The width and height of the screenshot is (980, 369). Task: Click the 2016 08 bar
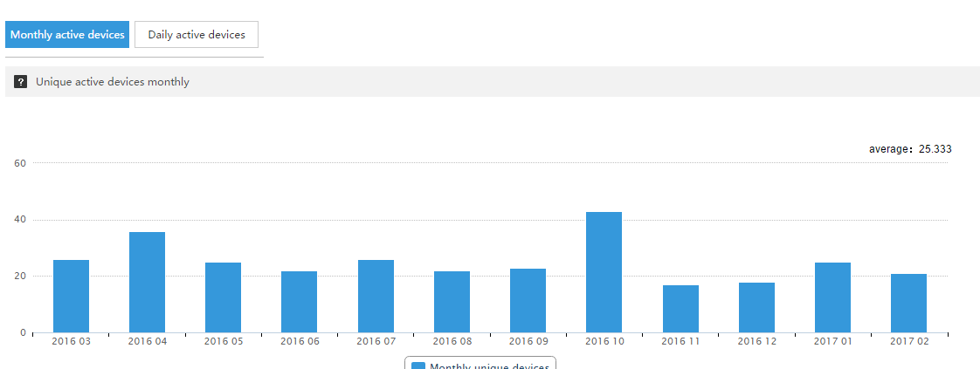click(452, 302)
